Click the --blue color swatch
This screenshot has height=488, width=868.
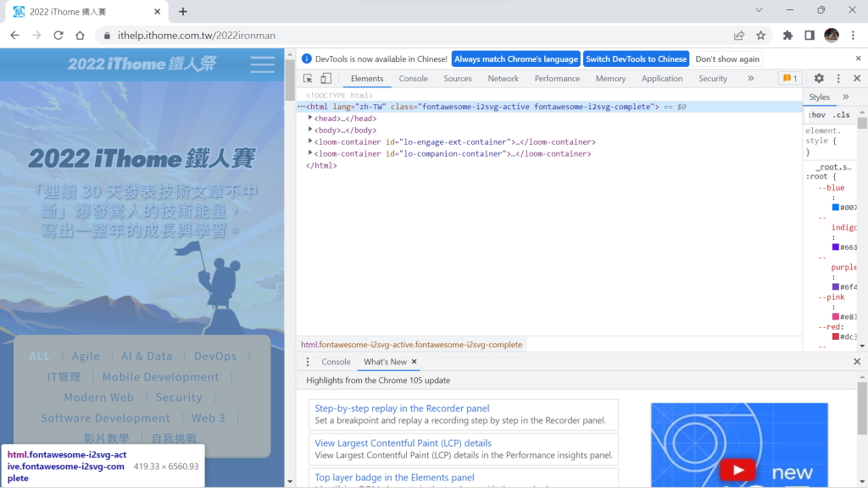pyautogui.click(x=835, y=208)
